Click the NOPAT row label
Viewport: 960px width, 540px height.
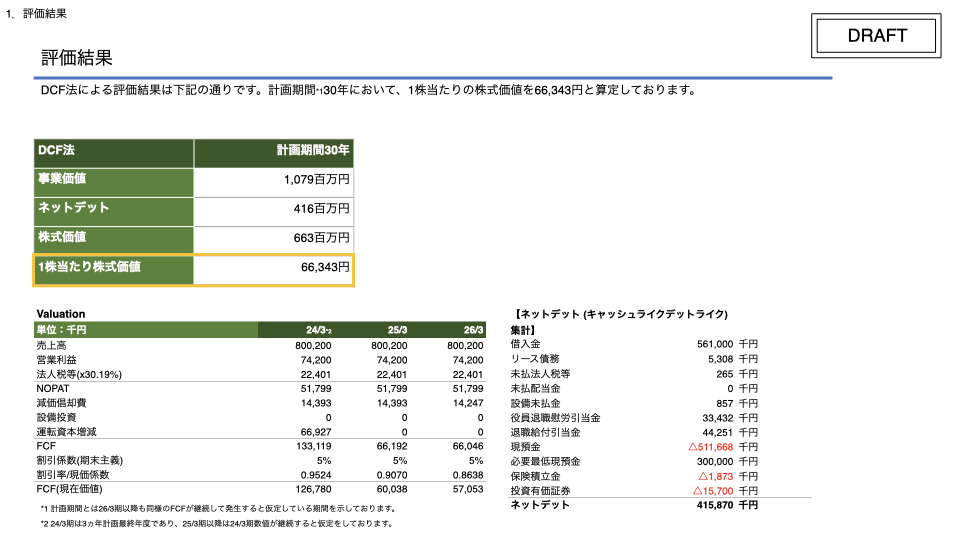click(53, 389)
